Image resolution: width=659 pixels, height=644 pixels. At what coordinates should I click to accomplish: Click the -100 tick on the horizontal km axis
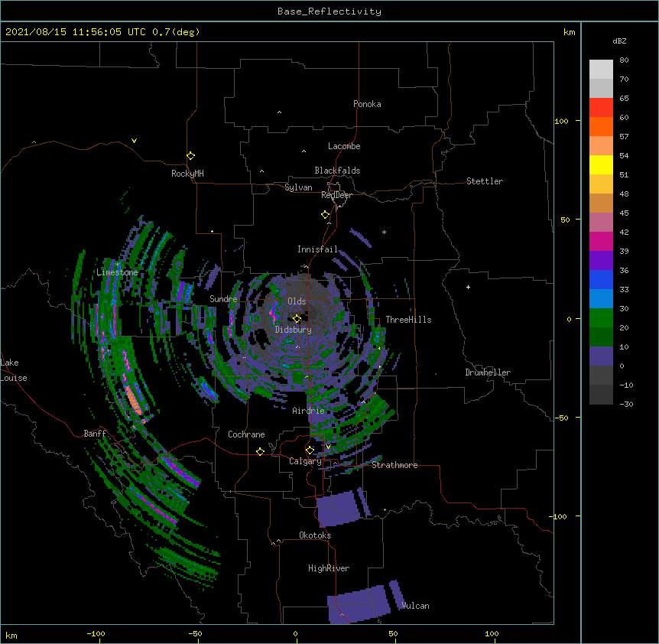(x=96, y=633)
